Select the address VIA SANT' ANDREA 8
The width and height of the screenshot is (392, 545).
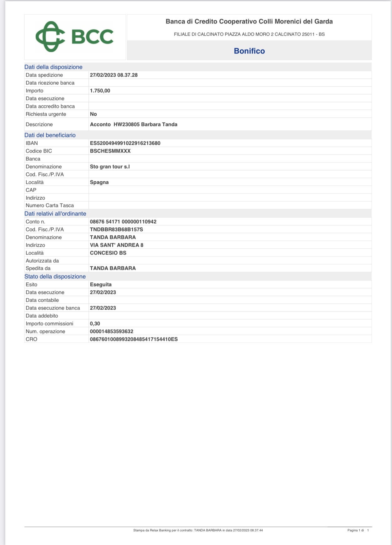(x=117, y=245)
